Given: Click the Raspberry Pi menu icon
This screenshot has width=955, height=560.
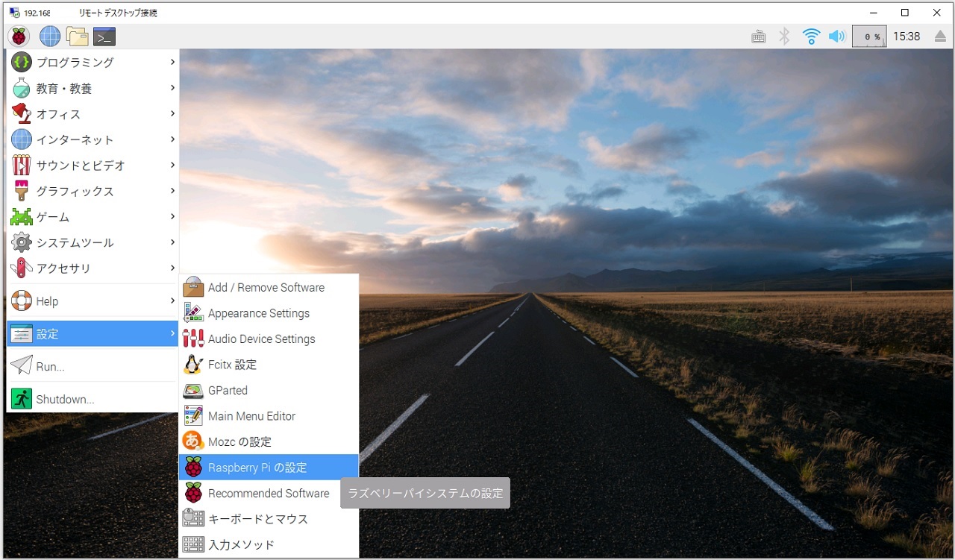Looking at the screenshot, I should pos(19,36).
